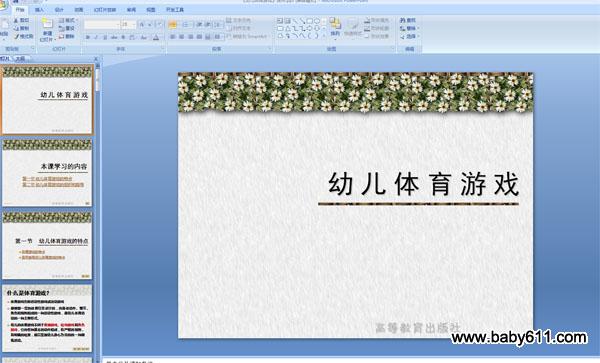Image resolution: width=600 pixels, height=363 pixels.
Task: Switch to the Insert (插入) ribbon tab
Action: [39, 10]
